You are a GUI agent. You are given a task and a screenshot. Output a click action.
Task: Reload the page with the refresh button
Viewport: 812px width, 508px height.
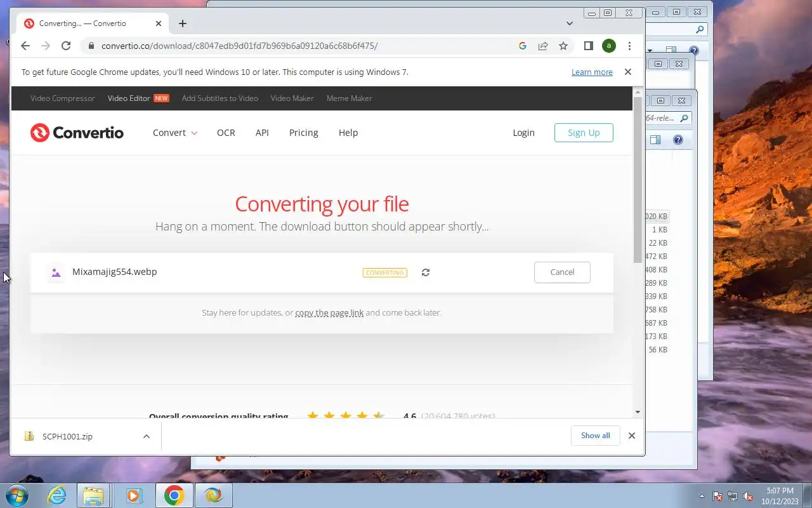click(66, 46)
